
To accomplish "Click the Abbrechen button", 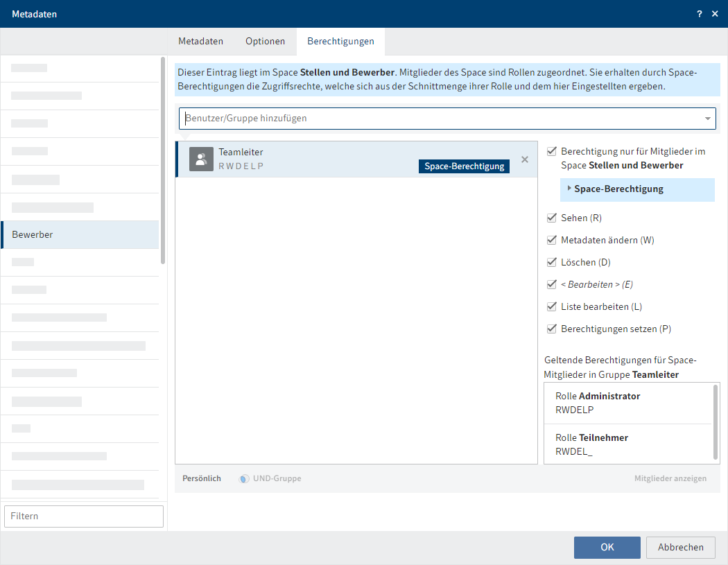I will click(681, 548).
